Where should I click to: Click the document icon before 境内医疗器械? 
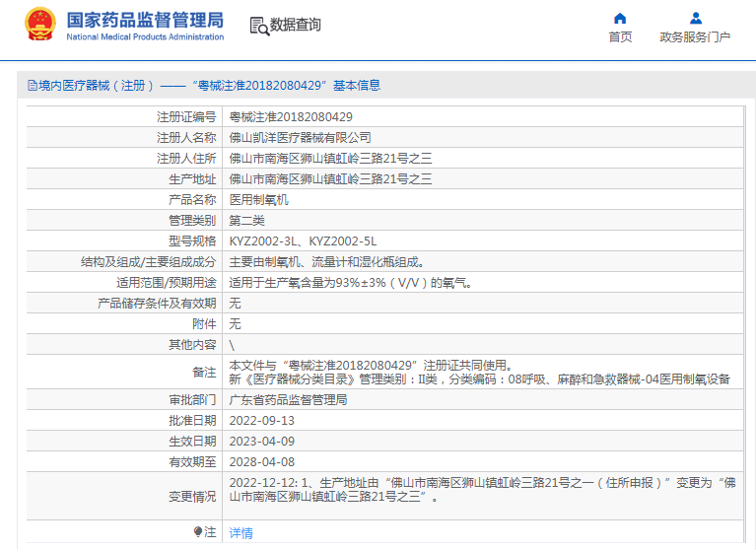coord(33,86)
